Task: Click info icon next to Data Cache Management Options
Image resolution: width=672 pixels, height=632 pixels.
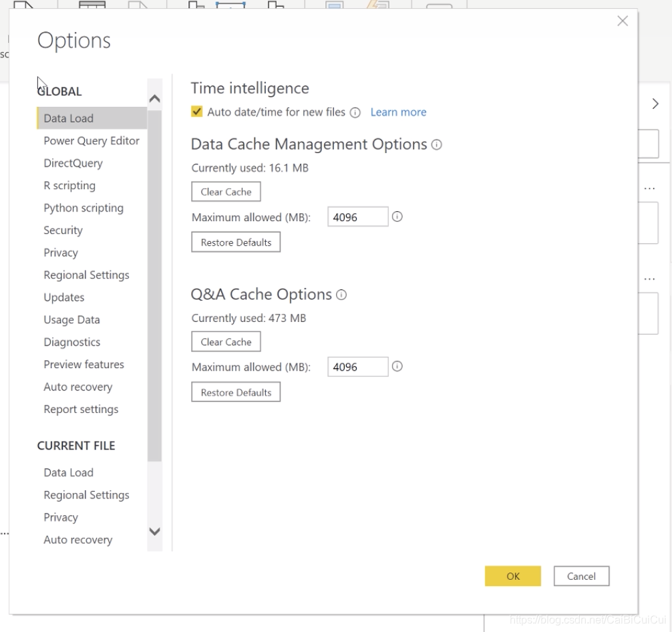Action: tap(436, 145)
